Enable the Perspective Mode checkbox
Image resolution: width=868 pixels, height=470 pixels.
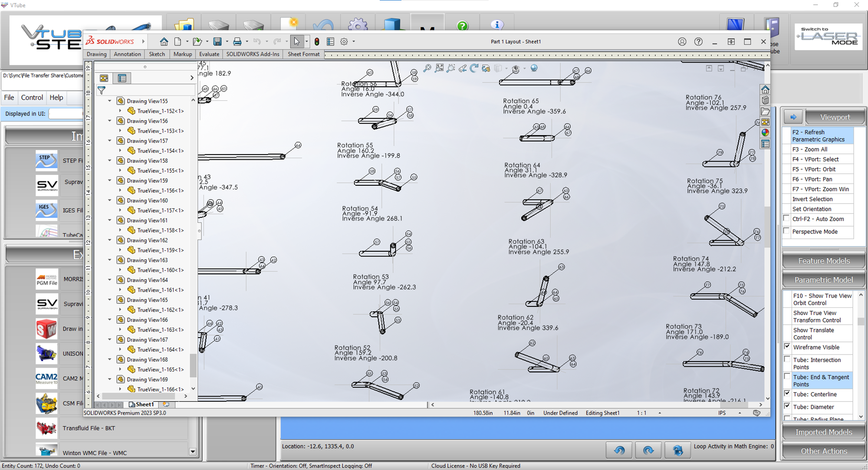[x=786, y=231]
